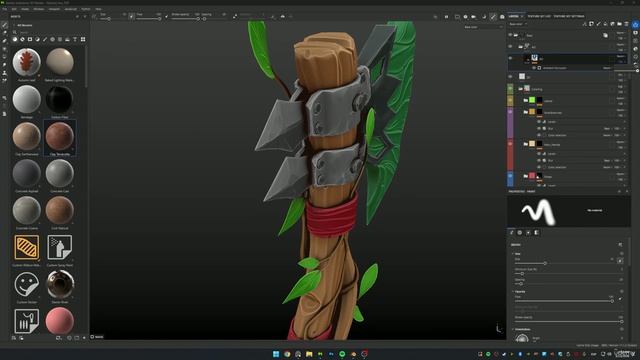Collapse the green-tagged Coloring folder

tap(520, 89)
